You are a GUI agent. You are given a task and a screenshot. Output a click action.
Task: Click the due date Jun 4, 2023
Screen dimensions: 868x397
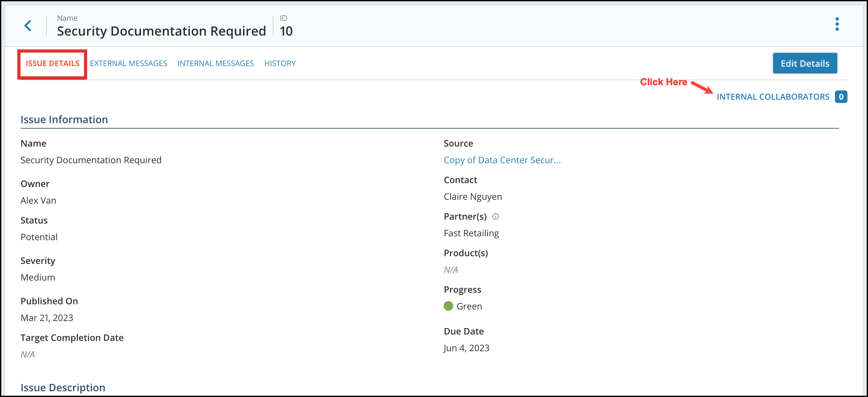(466, 348)
